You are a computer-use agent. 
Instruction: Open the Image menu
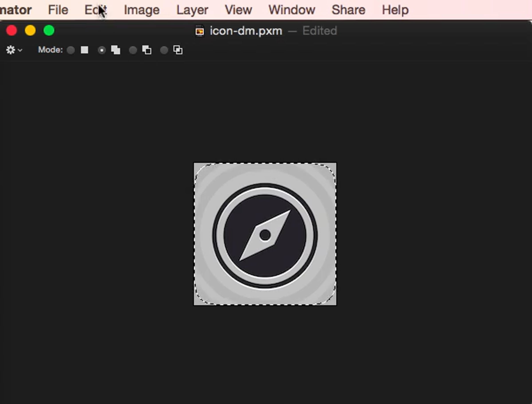coord(142,10)
